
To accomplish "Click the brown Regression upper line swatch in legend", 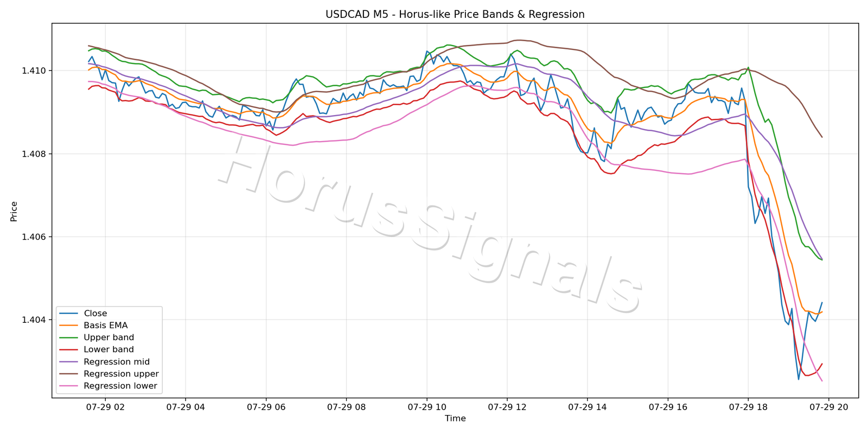I will (68, 374).
